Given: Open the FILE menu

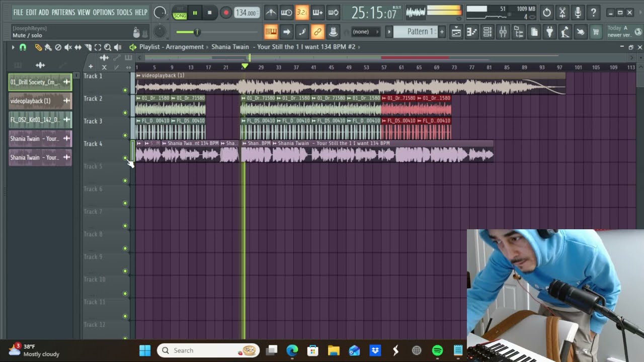Looking at the screenshot, I should pyautogui.click(x=18, y=12).
